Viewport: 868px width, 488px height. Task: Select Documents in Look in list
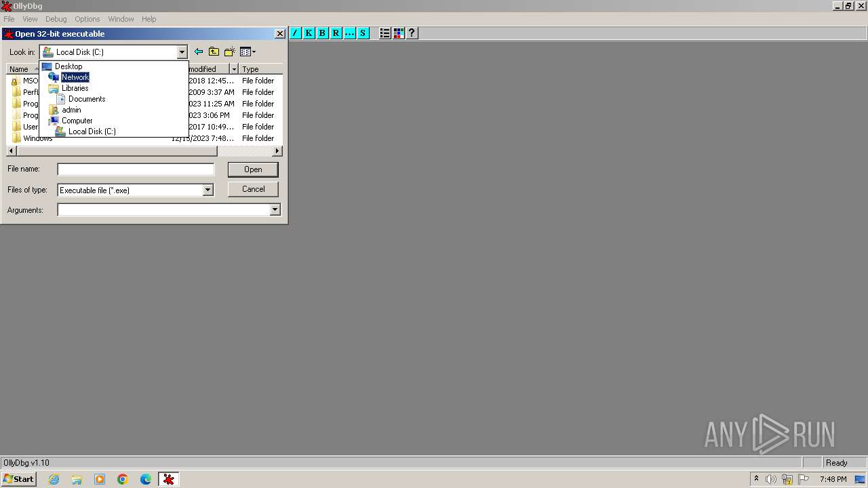tap(86, 99)
